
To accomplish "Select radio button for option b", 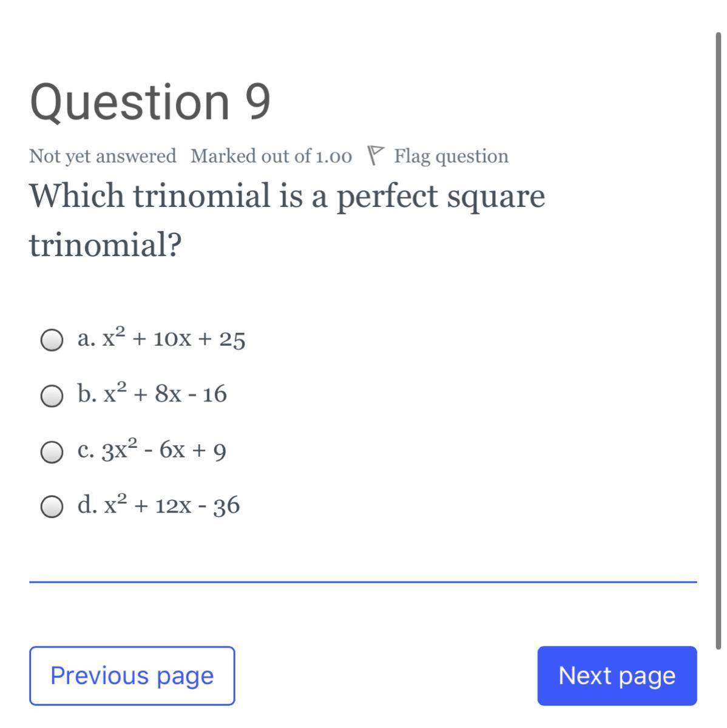I will click(52, 396).
